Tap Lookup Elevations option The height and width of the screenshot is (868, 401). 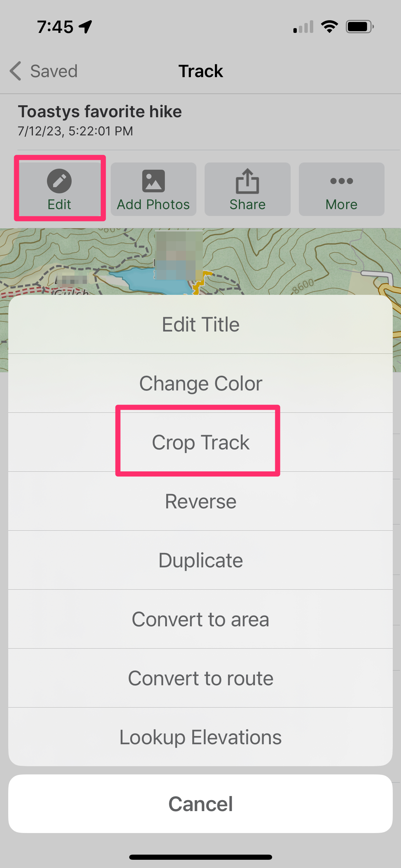[x=200, y=737]
